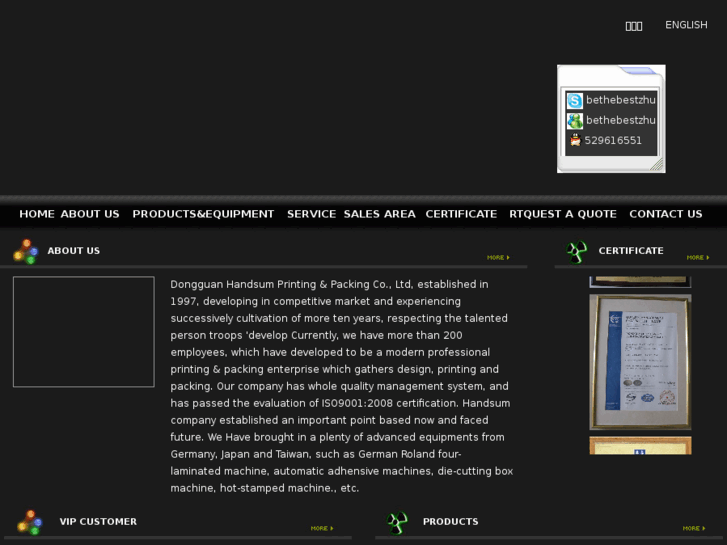Click the resize grip of the contact widget
This screenshot has width=727, height=545.
pos(657,165)
